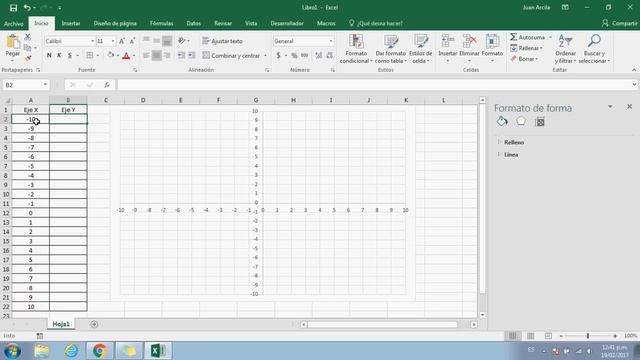This screenshot has width=640, height=360.
Task: Select the Size & Properties tab icon
Action: point(540,122)
